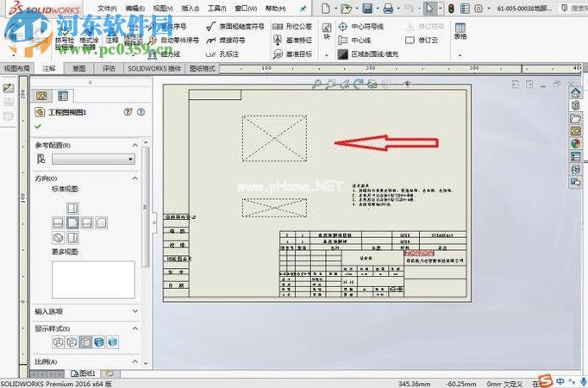The image size is (588, 388).
Task: Click the New document icon
Action: pos(326,9)
